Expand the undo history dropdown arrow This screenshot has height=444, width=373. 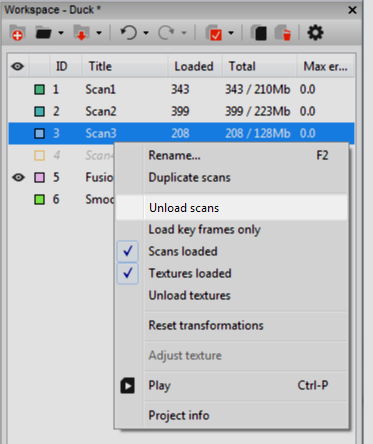click(146, 33)
